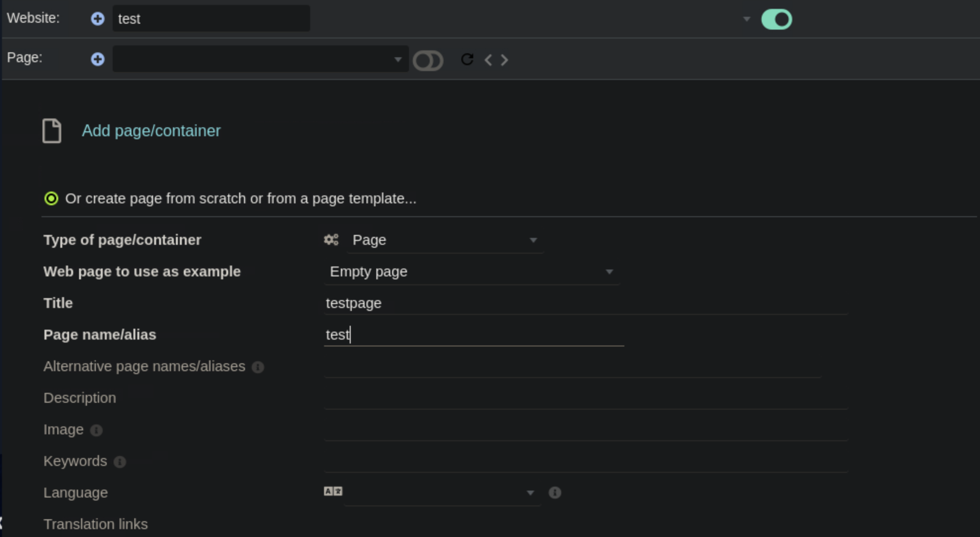Click the Description input field
Image resolution: width=980 pixels, height=537 pixels.
coord(585,398)
